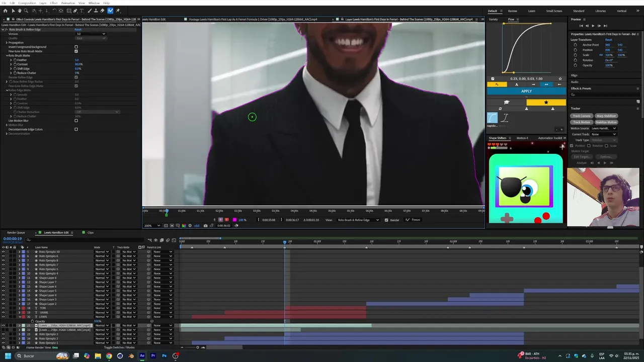Screen dimensions: 644x362
Task: Open the Composition menu
Action: pyautogui.click(x=27, y=3)
